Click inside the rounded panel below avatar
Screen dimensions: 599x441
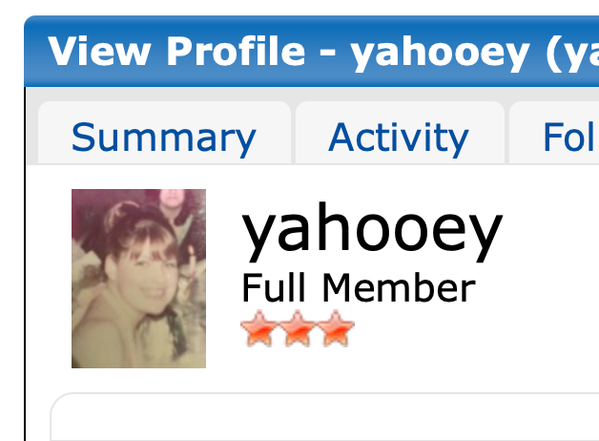(x=325, y=417)
